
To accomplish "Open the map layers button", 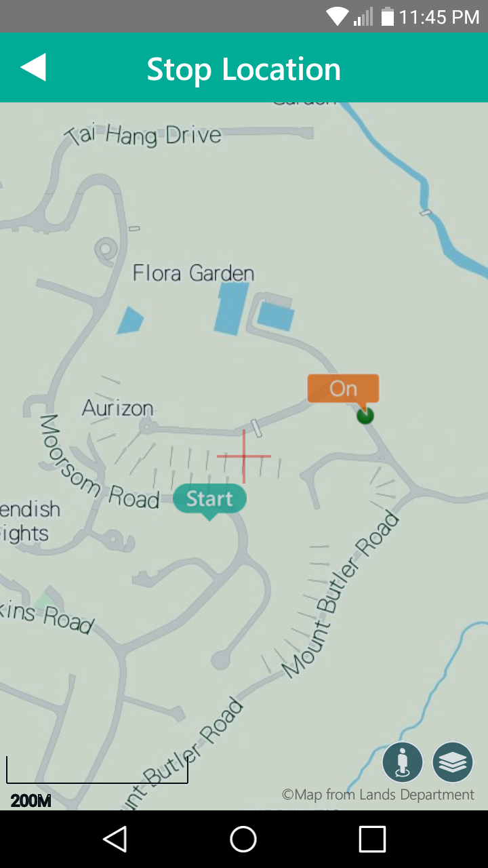I will coord(453,762).
